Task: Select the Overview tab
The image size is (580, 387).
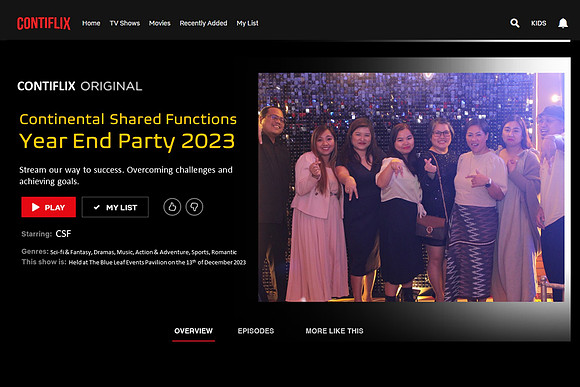Action: click(x=193, y=331)
